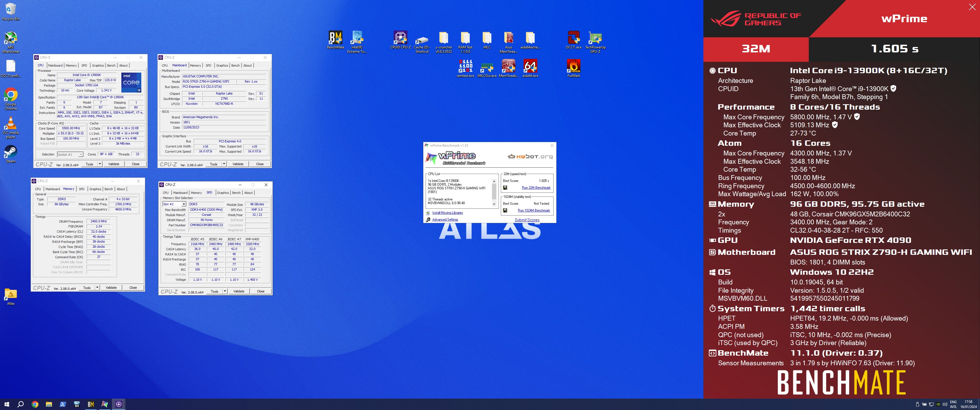Select the Graphics tab in the Mainboard-tab CPU-Z window
980x410 pixels.
point(222,65)
